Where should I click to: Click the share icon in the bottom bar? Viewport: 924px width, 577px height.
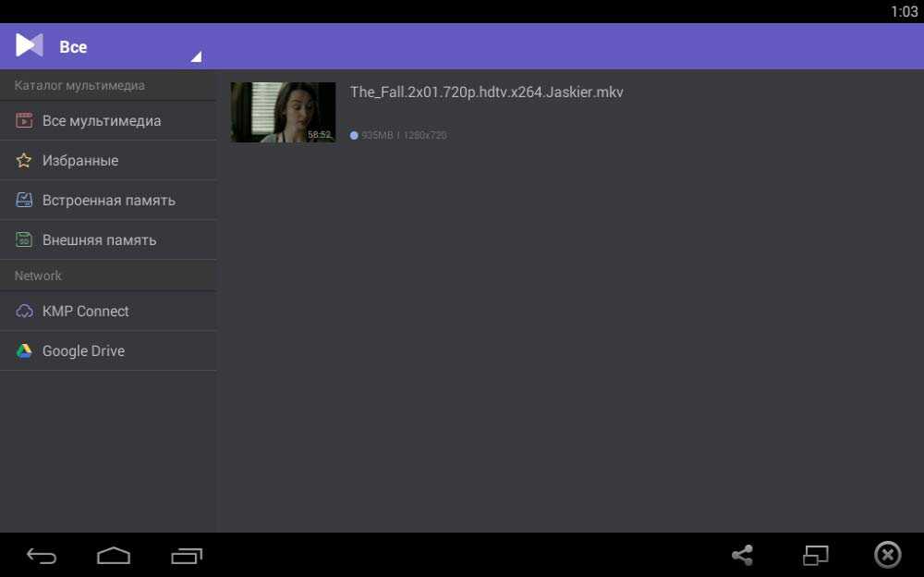tap(743, 555)
